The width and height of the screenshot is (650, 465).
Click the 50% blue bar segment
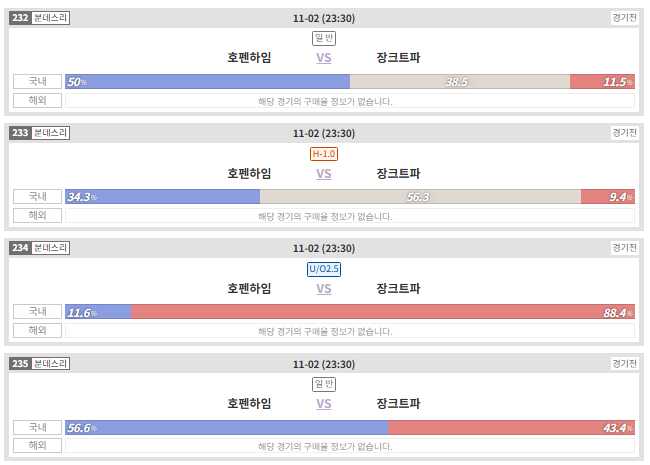point(207,82)
